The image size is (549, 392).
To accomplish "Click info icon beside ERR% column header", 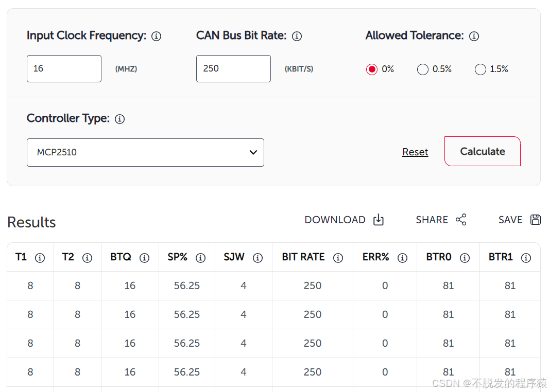I will tap(402, 258).
